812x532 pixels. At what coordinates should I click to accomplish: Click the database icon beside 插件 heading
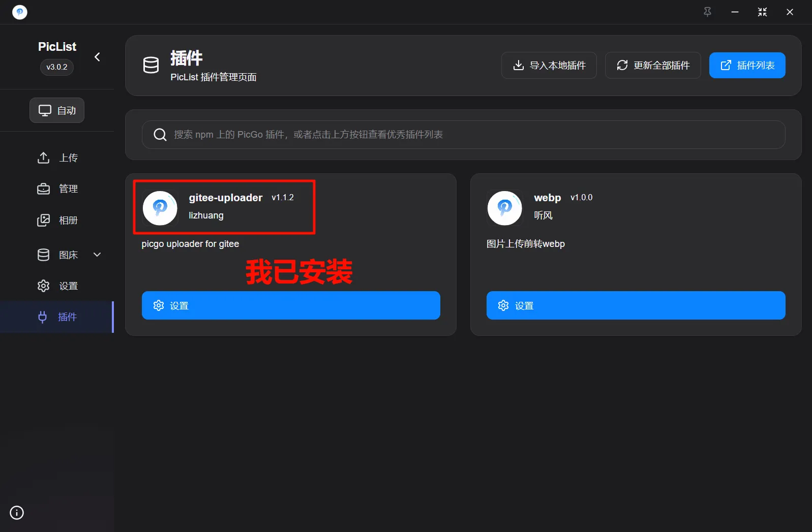151,65
